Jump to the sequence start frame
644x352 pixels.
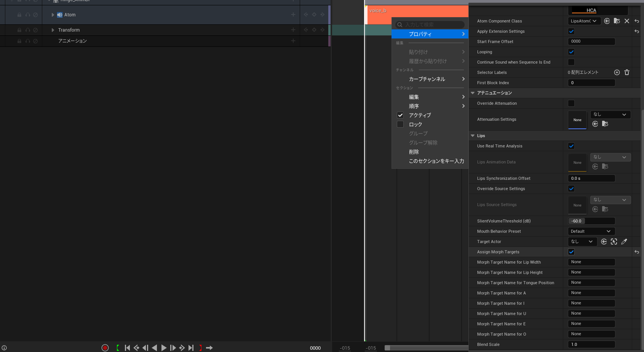pyautogui.click(x=127, y=348)
